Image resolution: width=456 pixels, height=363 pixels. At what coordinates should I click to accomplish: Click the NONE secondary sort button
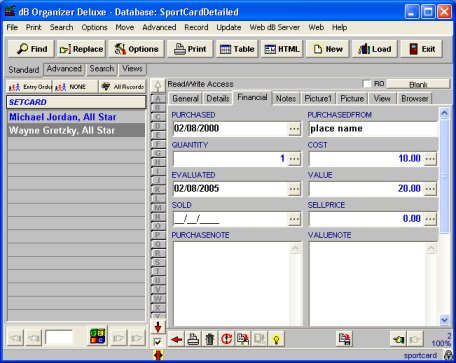pos(76,87)
